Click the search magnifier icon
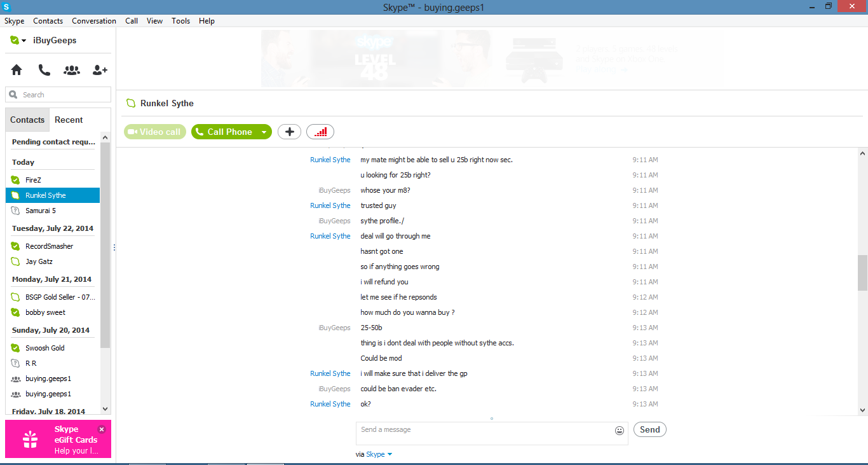Screen dimensions: 868x465 point(13,95)
